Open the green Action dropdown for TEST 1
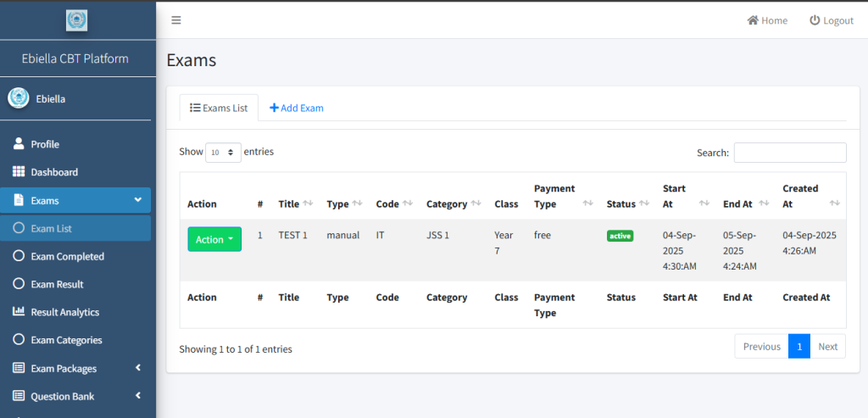Viewport: 868px width, 418px height. [x=214, y=240]
